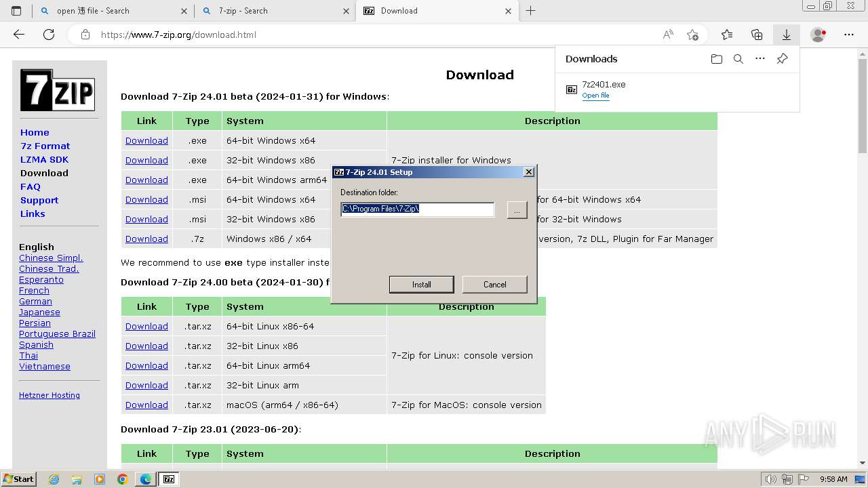Download the Windows x86 / x64 .7z
Image resolution: width=868 pixels, height=488 pixels.
146,239
